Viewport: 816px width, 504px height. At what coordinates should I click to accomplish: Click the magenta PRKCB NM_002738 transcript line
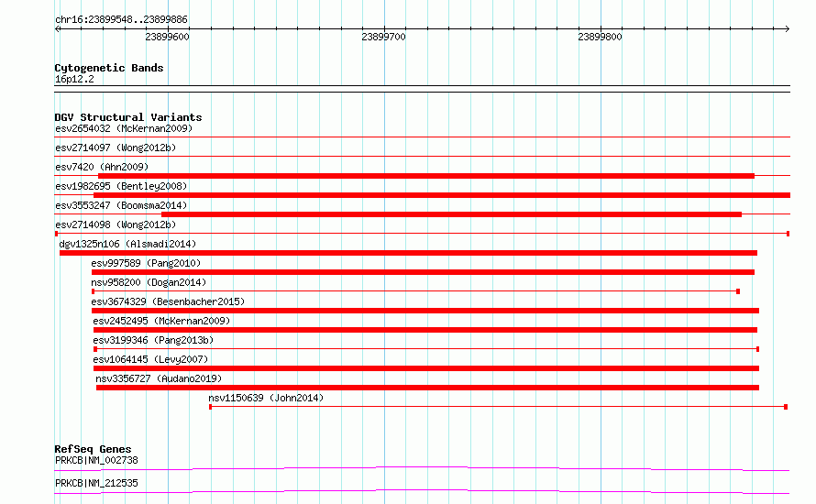pos(422,468)
